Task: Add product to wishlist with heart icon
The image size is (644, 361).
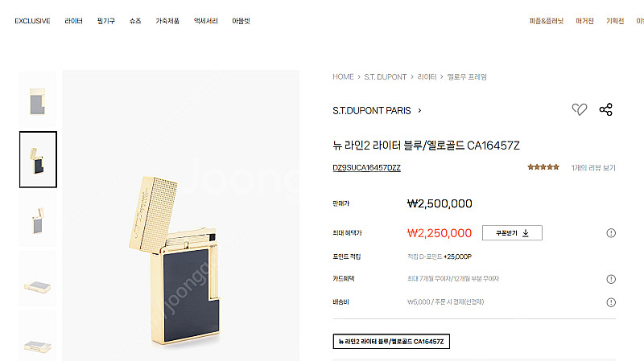Action: point(580,109)
